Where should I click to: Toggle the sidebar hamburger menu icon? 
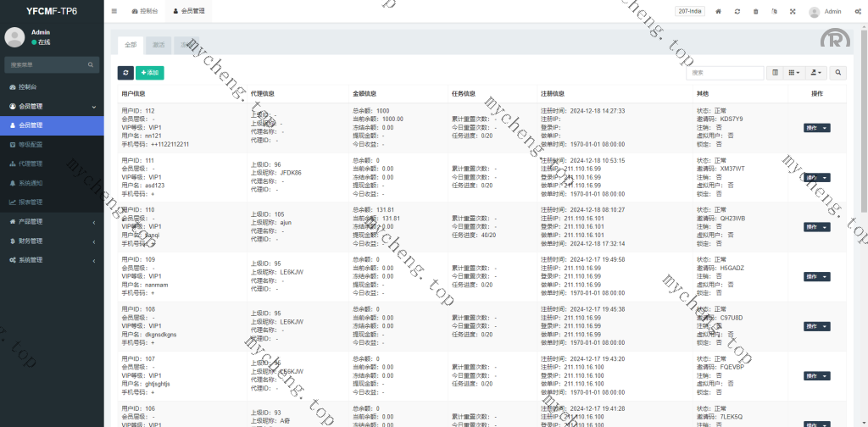114,12
